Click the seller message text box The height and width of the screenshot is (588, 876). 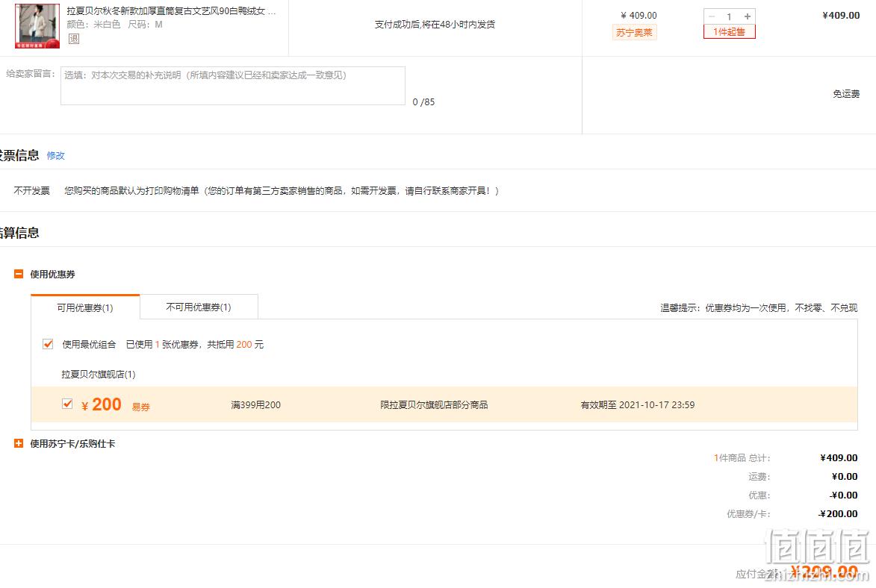232,85
